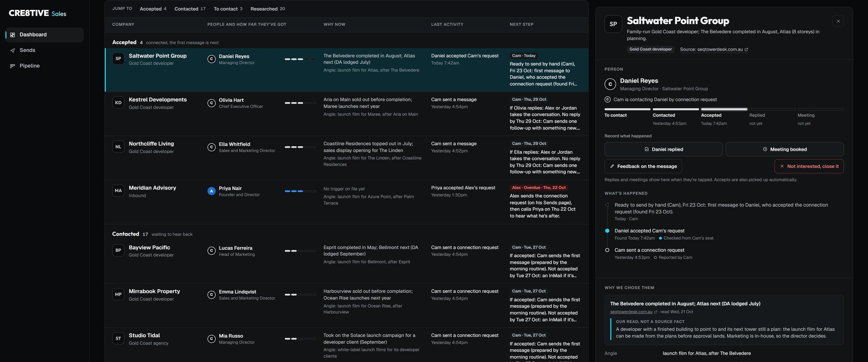Click the Gold Coast developer tag in panel header
The image size is (868, 362).
pos(651,50)
